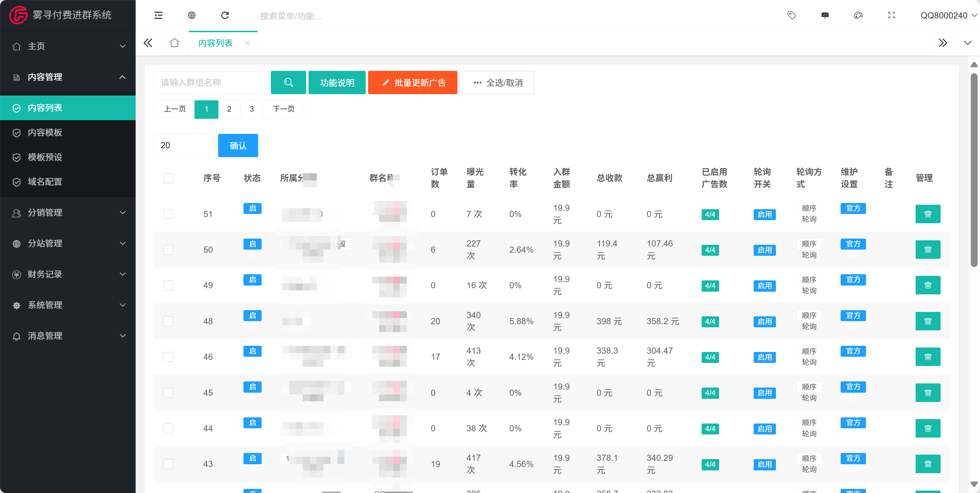Image resolution: width=980 pixels, height=493 pixels.
Task: Switch to the 内容列表 tab
Action: tap(215, 43)
